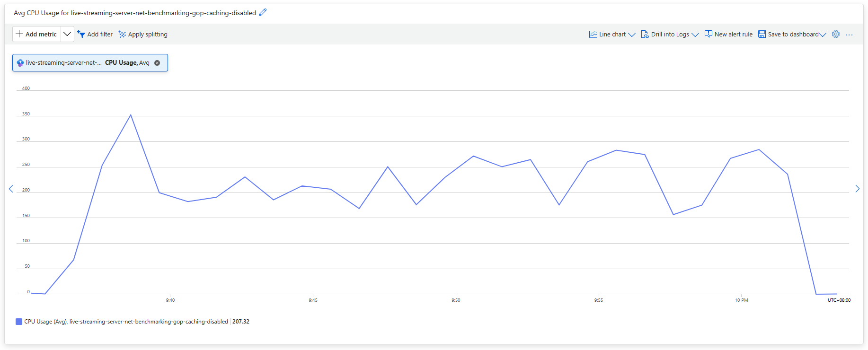The height and width of the screenshot is (350, 868).
Task: Create a New alert rule
Action: (728, 34)
